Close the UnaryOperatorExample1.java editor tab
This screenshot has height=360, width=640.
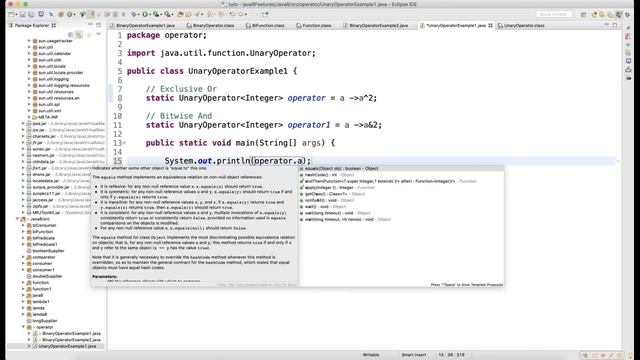[490, 25]
